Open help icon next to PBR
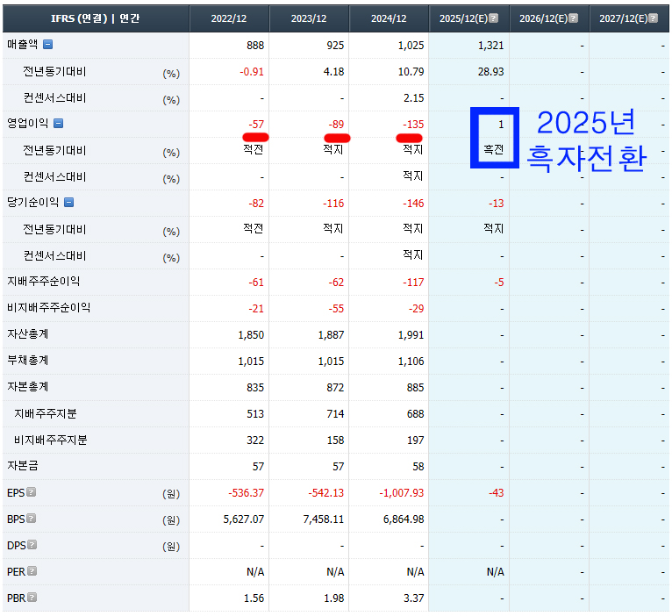Screen dimensions: 672x616 point(32,598)
